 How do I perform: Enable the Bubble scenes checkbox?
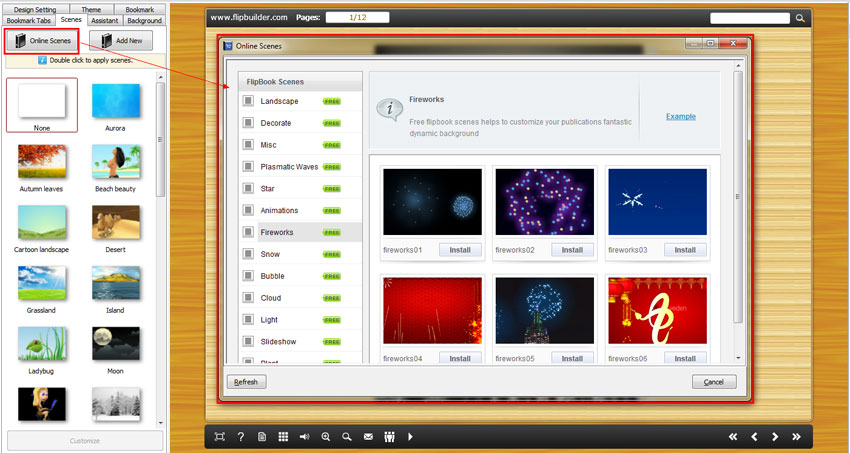coord(248,276)
